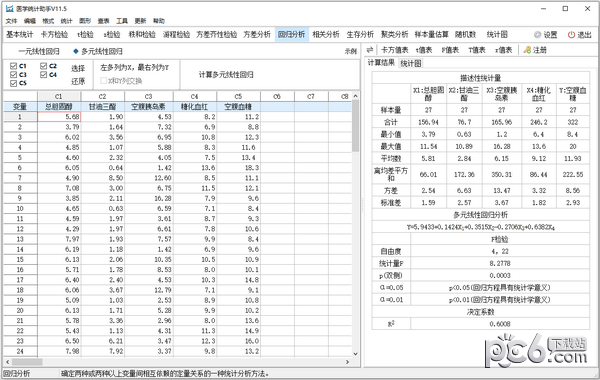The height and width of the screenshot is (380, 600).
Task: Toggle the C2 column checkbox
Action: pos(43,66)
